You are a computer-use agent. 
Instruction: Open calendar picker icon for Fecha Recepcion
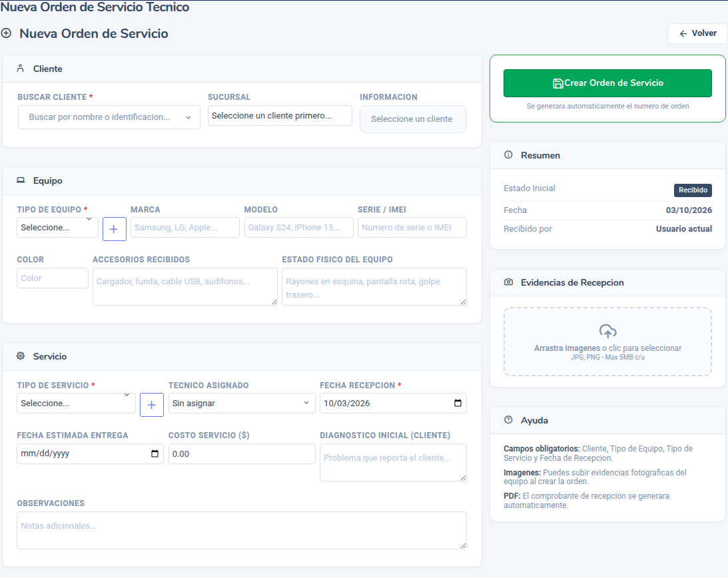click(x=458, y=403)
